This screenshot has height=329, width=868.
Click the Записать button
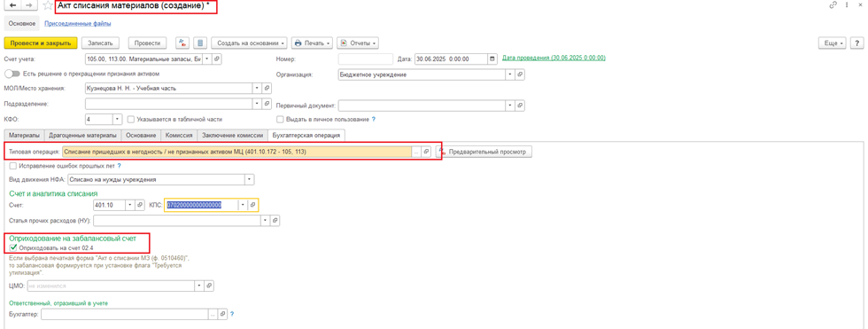[x=100, y=43]
